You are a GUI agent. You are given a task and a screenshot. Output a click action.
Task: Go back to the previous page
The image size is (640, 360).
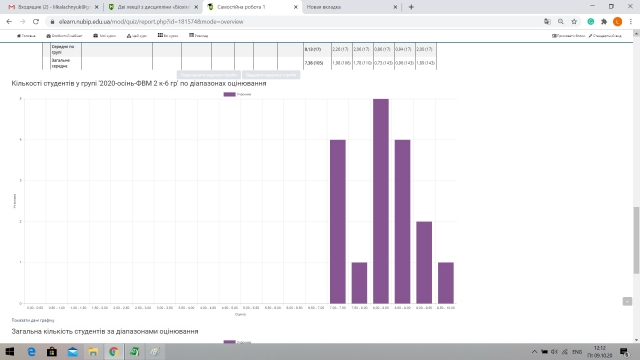(9, 22)
